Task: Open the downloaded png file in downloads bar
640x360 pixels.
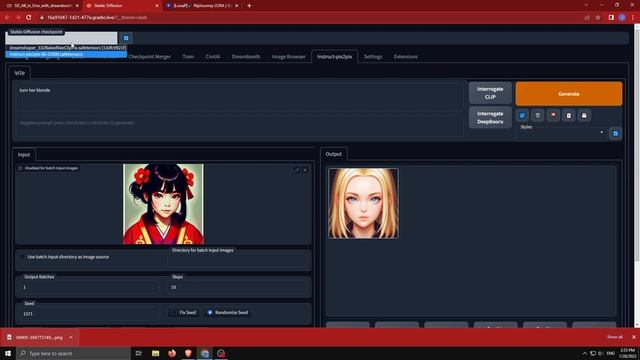Action: pyautogui.click(x=36, y=338)
